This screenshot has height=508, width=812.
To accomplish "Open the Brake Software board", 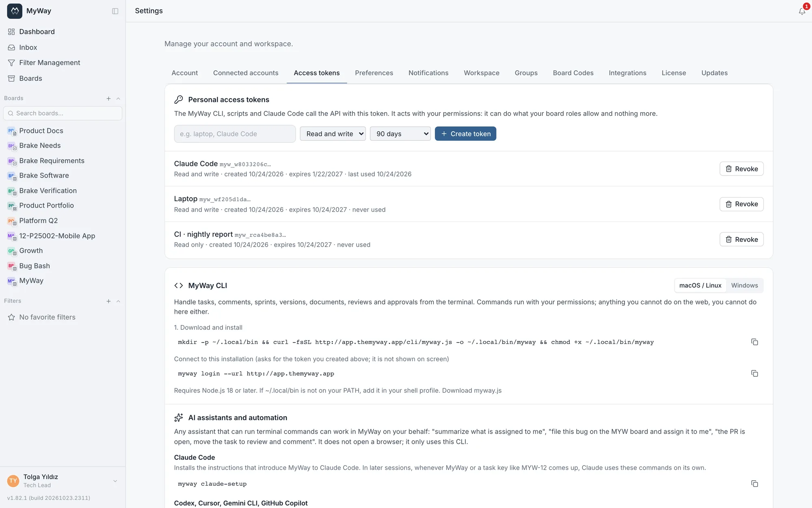I will coord(44,176).
